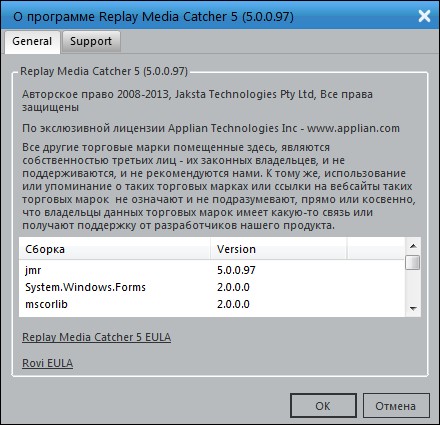Open the Rovi EULA link
Image resolution: width=440 pixels, height=425 pixels.
(47, 363)
